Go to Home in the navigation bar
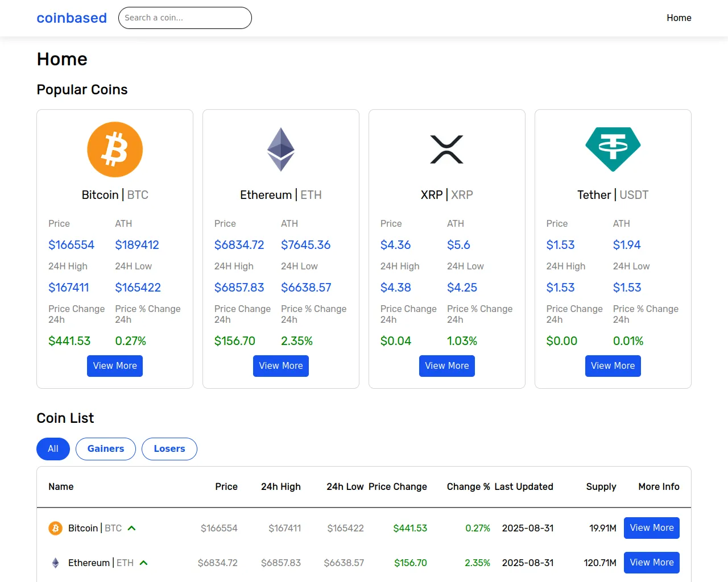Viewport: 728px width, 582px height. pos(679,18)
